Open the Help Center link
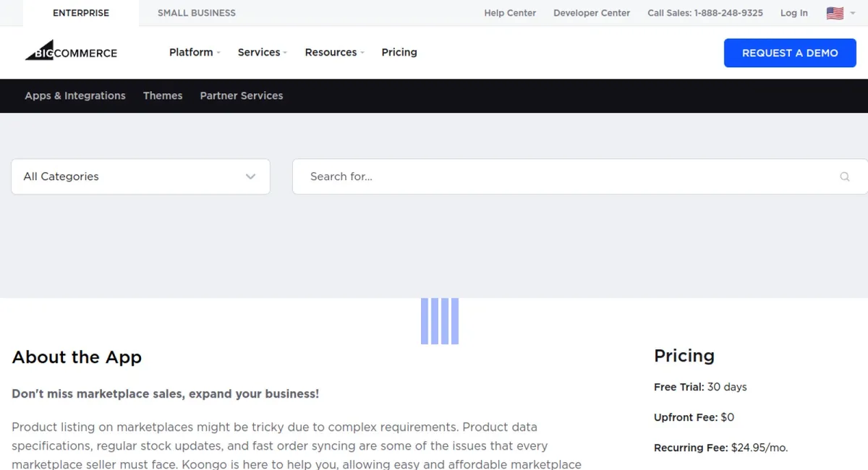The width and height of the screenshot is (868, 470). tap(510, 13)
